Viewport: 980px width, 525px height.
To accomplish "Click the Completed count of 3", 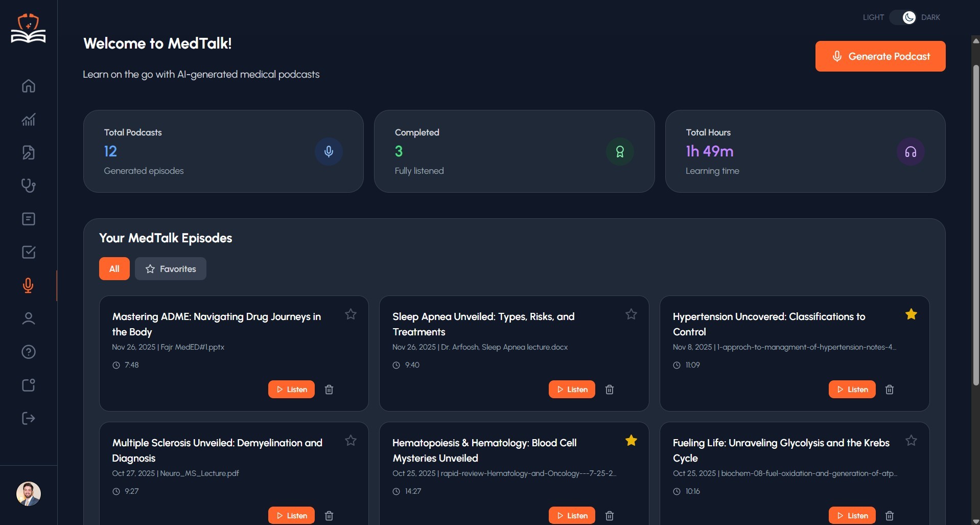I will [399, 151].
